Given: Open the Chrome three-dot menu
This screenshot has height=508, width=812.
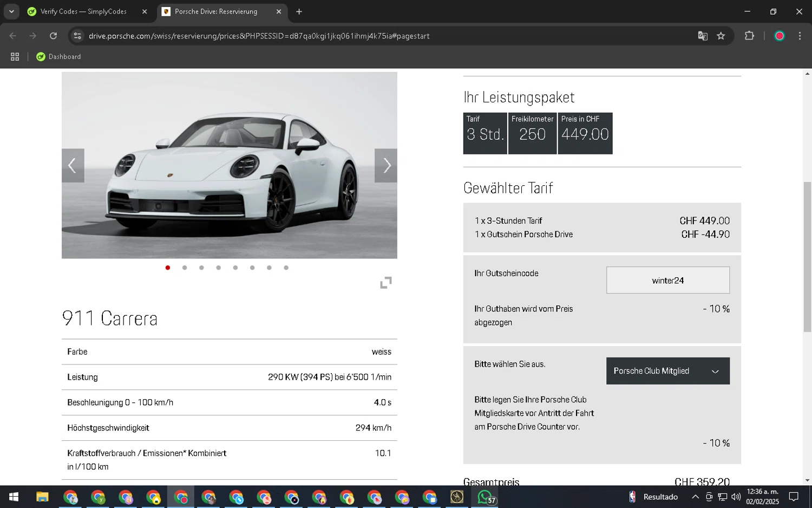Looking at the screenshot, I should (800, 36).
